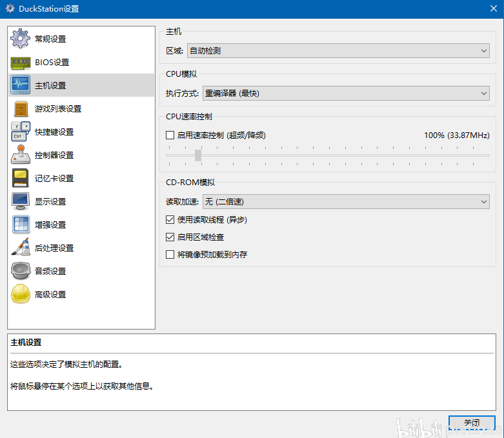Uncheck 使用读取线程 (异步)
The height and width of the screenshot is (438, 504).
coord(170,220)
